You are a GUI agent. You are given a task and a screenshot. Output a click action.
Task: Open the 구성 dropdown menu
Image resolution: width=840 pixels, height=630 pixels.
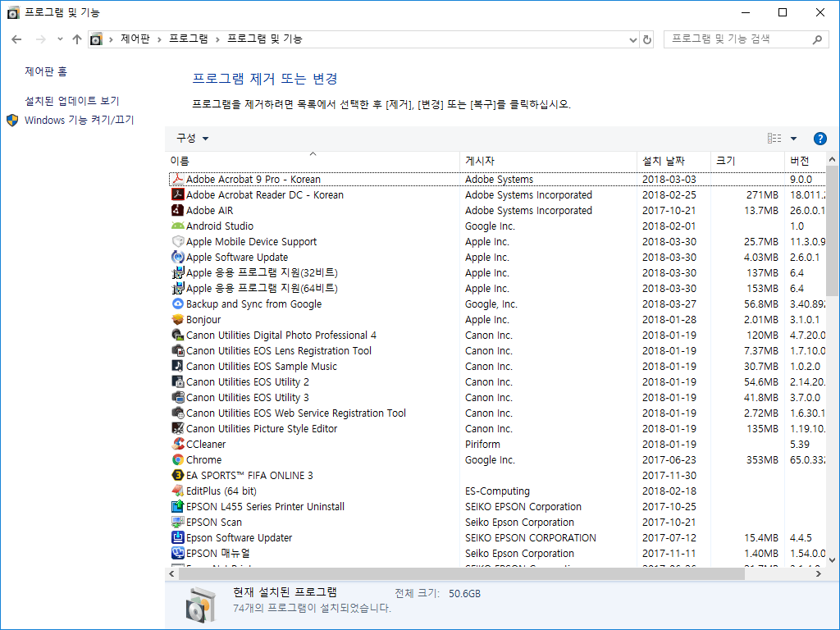tap(192, 138)
